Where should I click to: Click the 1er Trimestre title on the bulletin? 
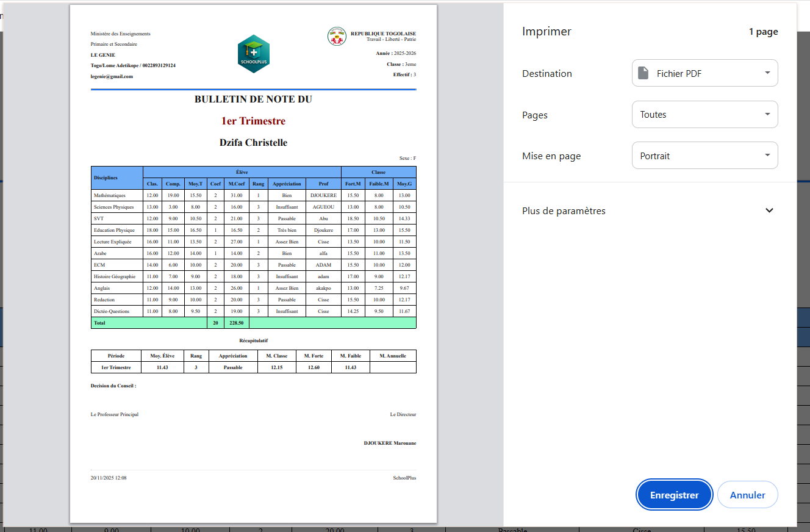[253, 121]
